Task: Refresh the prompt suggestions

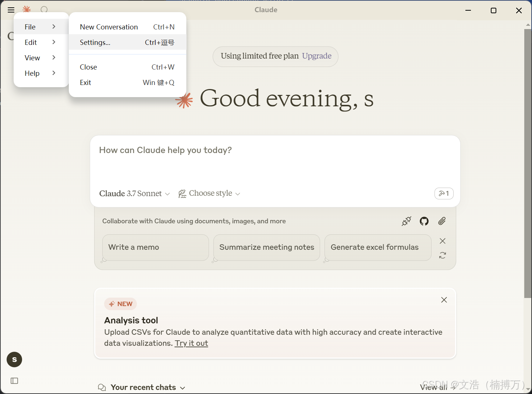Action: [443, 255]
